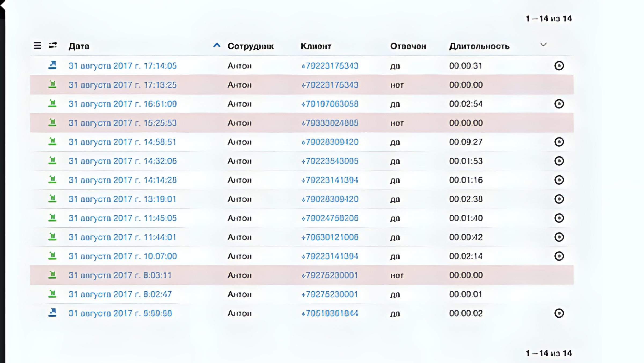Click the green call icon on the 10:07:00 row
Screen dimensions: 644x363
coord(52,256)
